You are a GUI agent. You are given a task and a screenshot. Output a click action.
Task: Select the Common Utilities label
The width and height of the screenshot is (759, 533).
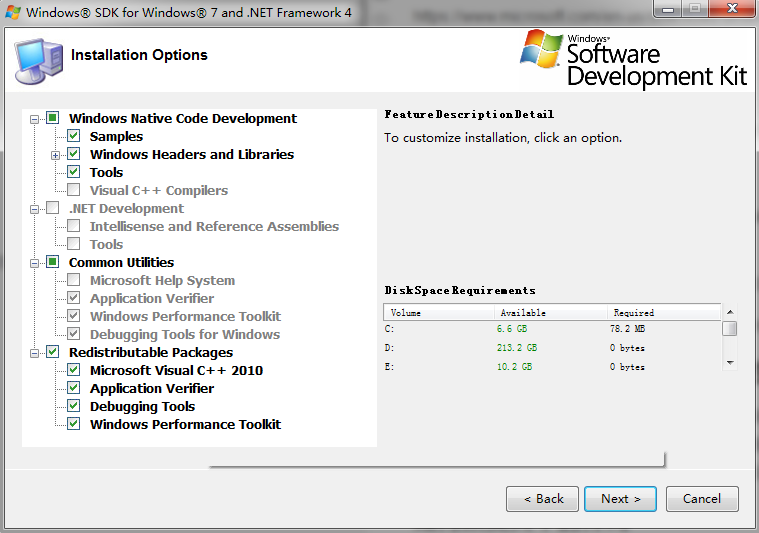click(x=121, y=262)
